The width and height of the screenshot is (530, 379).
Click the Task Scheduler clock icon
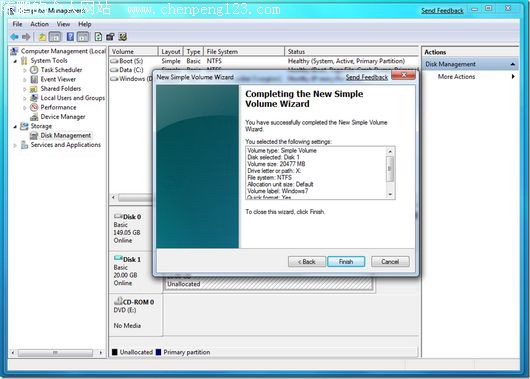click(x=34, y=70)
